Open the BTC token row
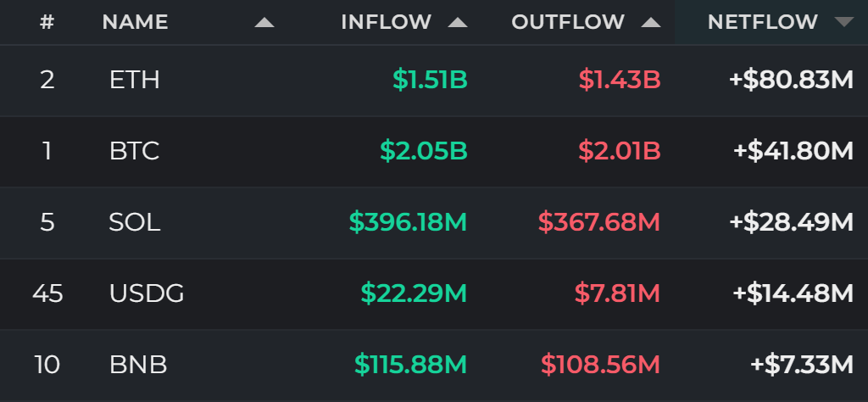868x402 pixels. point(434,151)
